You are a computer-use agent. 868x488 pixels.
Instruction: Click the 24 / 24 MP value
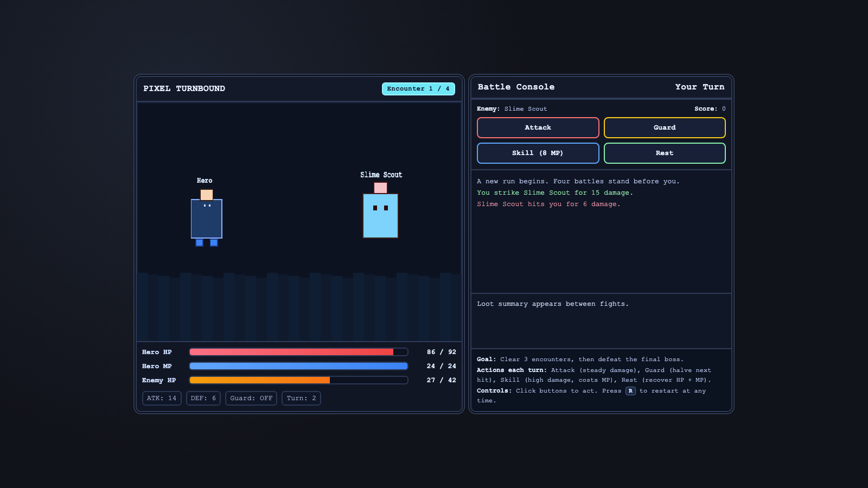(x=442, y=366)
